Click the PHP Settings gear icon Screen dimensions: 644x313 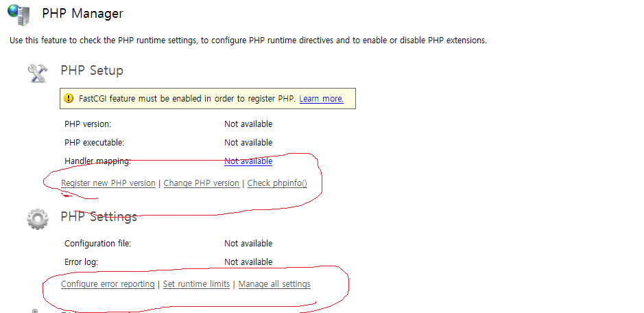[x=37, y=218]
